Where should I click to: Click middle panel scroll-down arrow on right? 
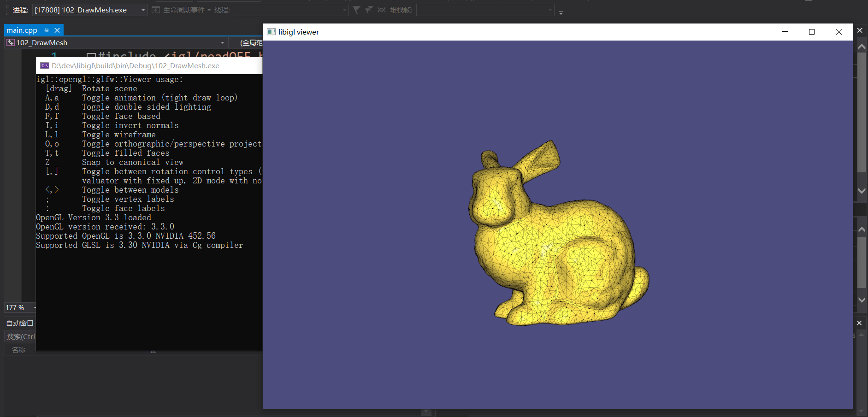click(x=862, y=300)
